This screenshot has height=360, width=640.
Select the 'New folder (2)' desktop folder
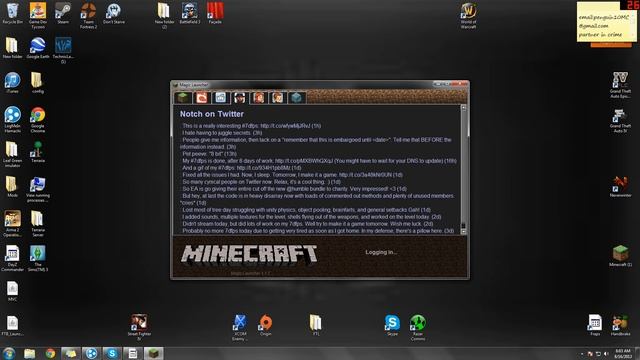pos(164,15)
